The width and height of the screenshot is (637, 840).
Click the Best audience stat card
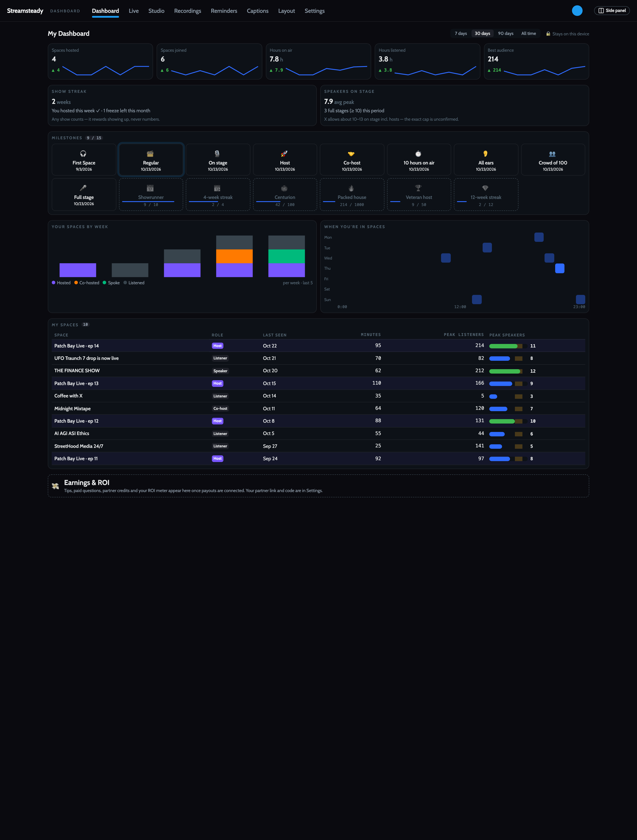536,61
